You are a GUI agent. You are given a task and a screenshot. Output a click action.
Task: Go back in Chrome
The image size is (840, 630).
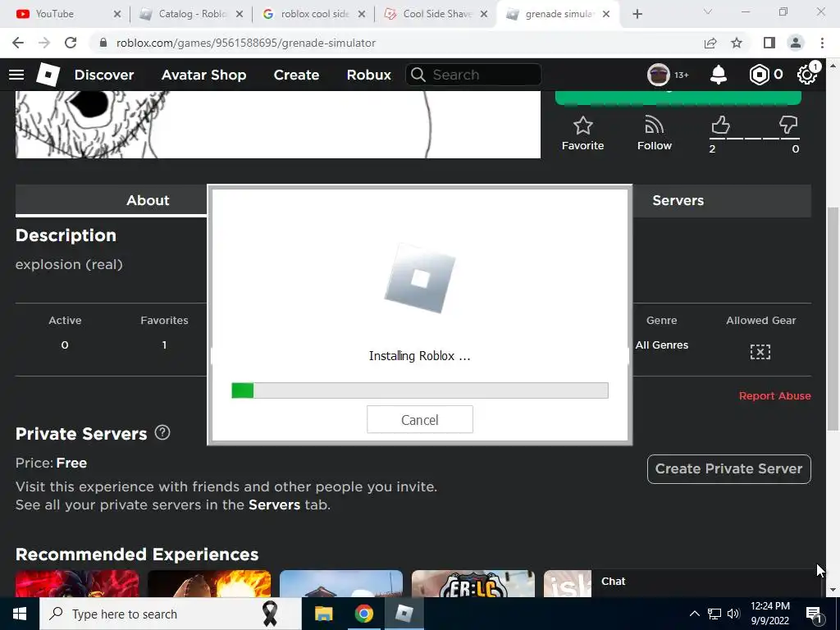tap(18, 43)
